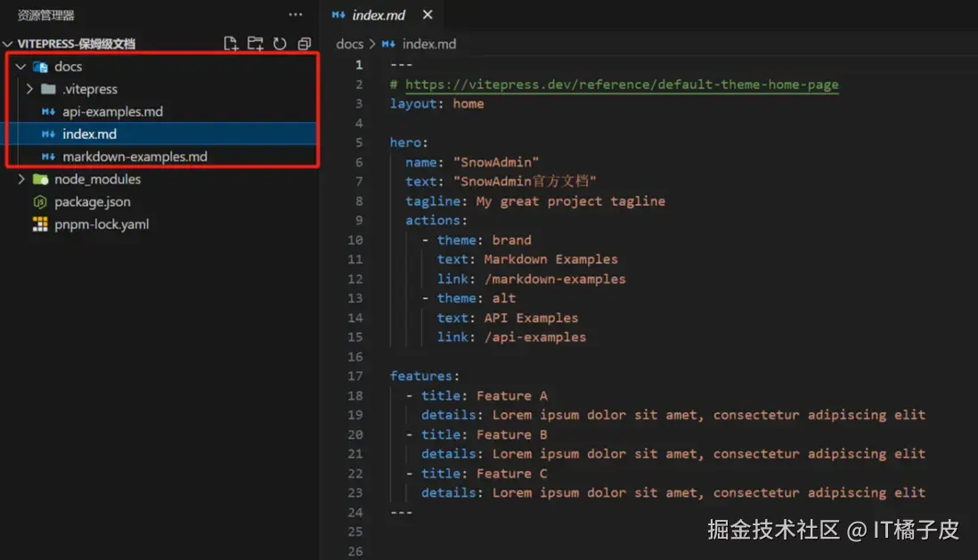Image resolution: width=978 pixels, height=560 pixels.
Task: Click 'theme: alt' text
Action: coord(476,298)
